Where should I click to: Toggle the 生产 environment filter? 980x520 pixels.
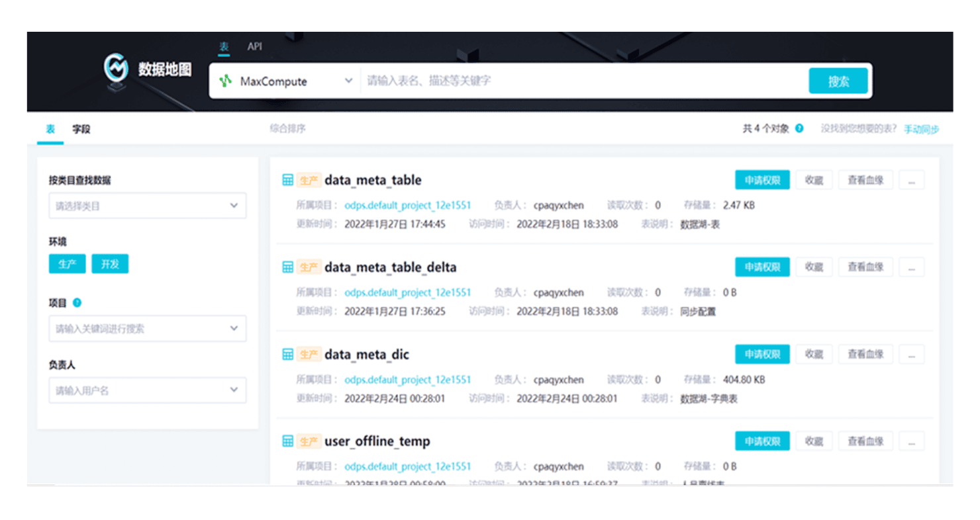coord(67,264)
